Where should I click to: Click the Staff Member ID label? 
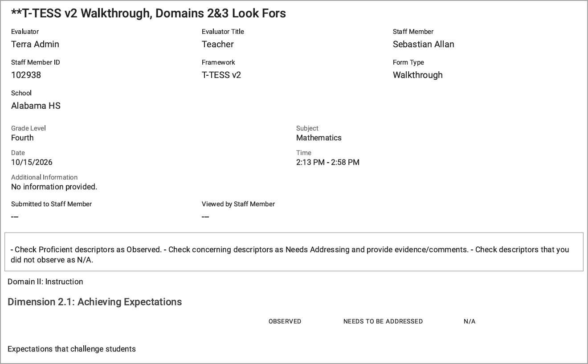(36, 62)
